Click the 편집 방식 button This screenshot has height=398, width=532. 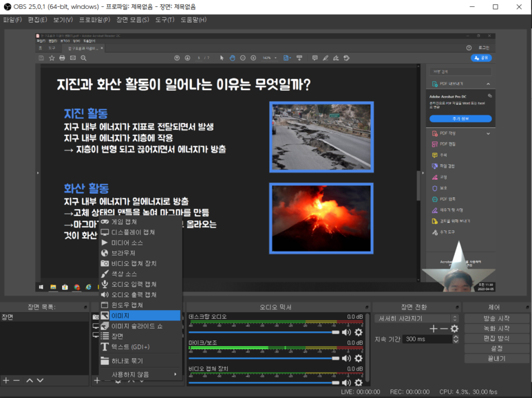click(x=497, y=338)
